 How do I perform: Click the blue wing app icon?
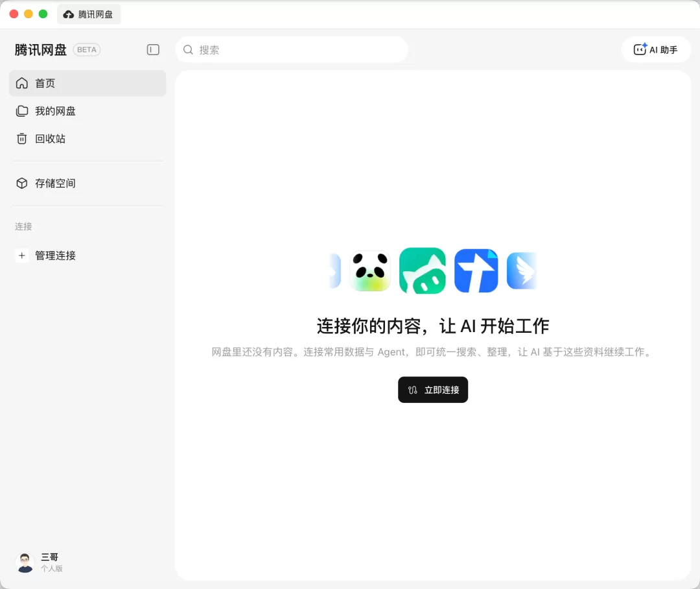click(x=522, y=270)
